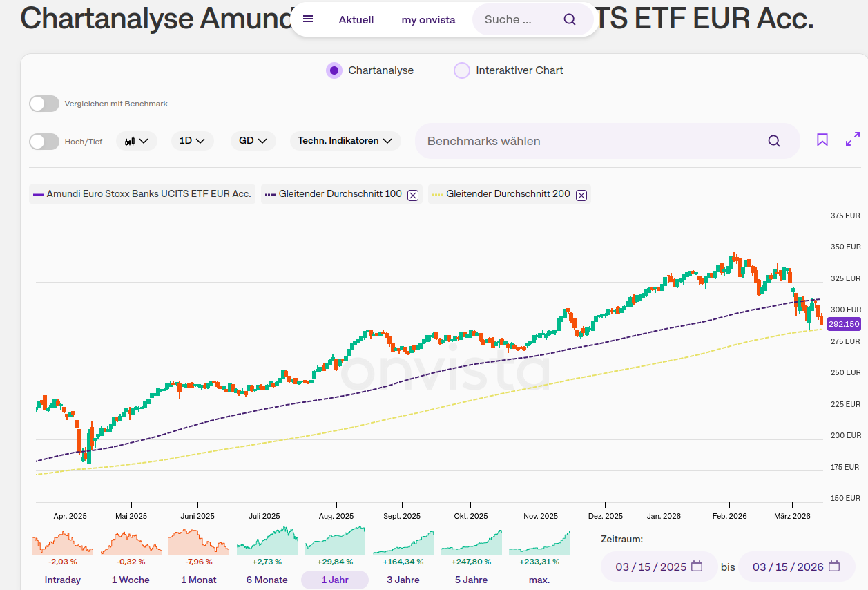Image resolution: width=868 pixels, height=590 pixels.
Task: Click the Intraday mini chart thumbnail
Action: point(63,542)
